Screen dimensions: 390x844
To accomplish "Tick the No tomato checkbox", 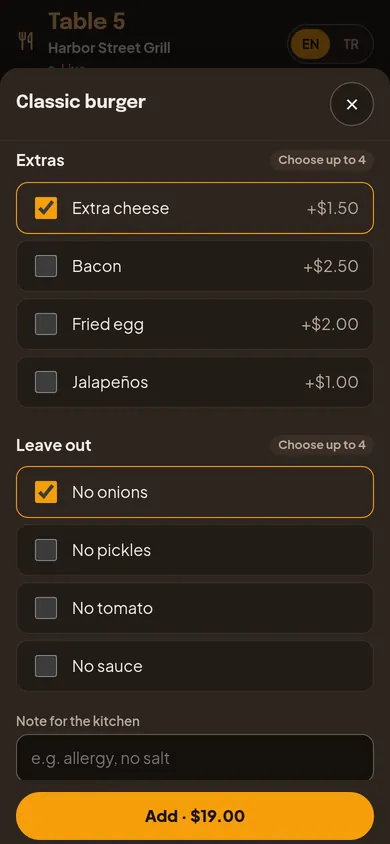I will (x=46, y=608).
